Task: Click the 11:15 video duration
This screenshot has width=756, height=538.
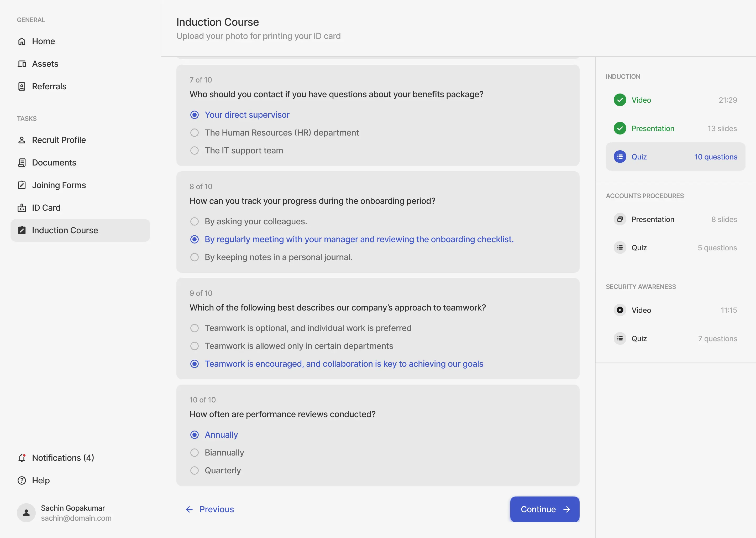Action: coord(729,310)
